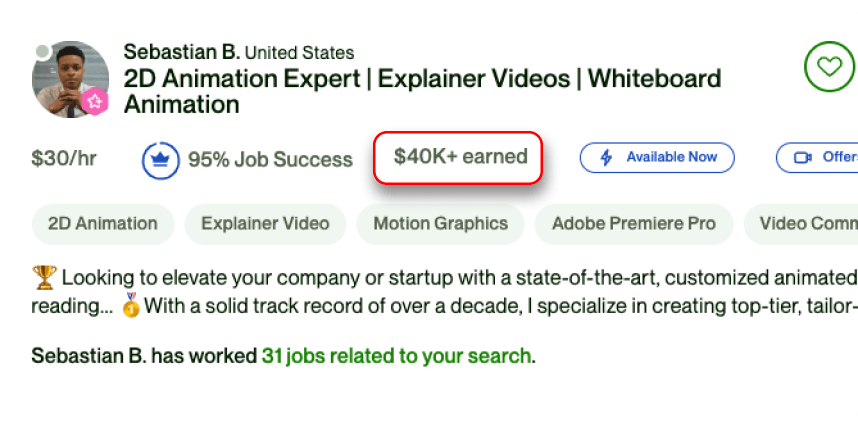858x427 pixels.
Task: Click the gold medal emoji
Action: (x=130, y=305)
